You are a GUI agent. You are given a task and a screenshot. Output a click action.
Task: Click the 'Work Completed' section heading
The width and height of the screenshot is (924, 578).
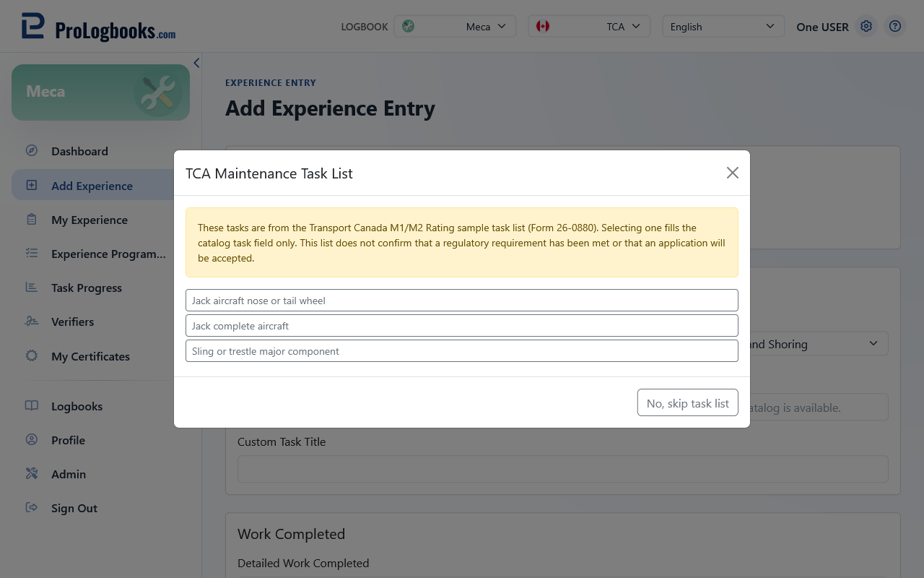point(292,534)
